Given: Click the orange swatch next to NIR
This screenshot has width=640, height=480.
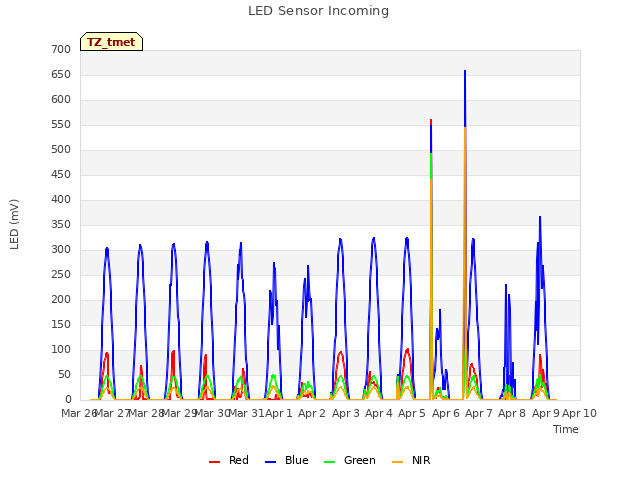Looking at the screenshot, I should pos(397,462).
